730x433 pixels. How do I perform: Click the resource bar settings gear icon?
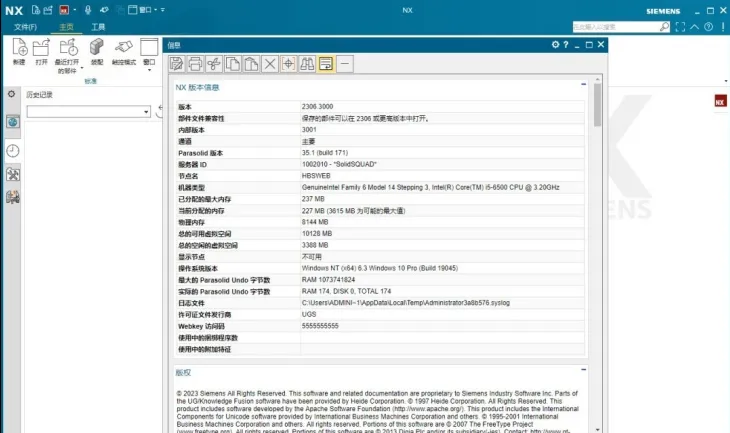tap(12, 94)
